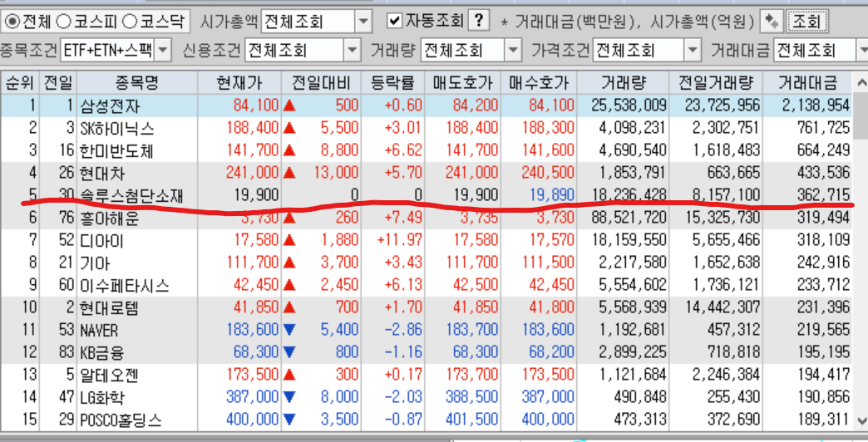The width and height of the screenshot is (868, 442).
Task: Sort by the 거래대금 column header
Action: (807, 83)
